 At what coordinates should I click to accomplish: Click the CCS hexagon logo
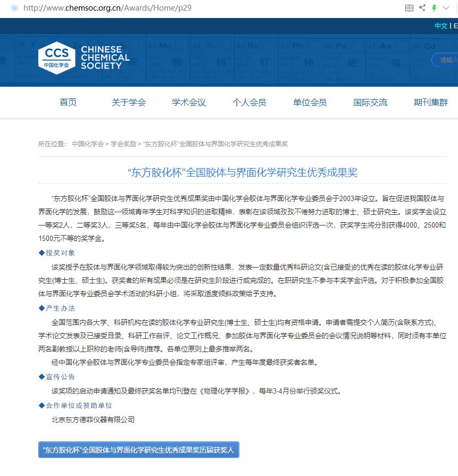(57, 58)
